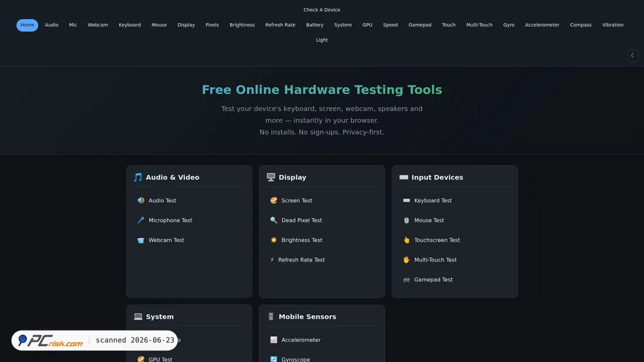Open the Gamepad nav item
The height and width of the screenshot is (362, 644).
420,25
